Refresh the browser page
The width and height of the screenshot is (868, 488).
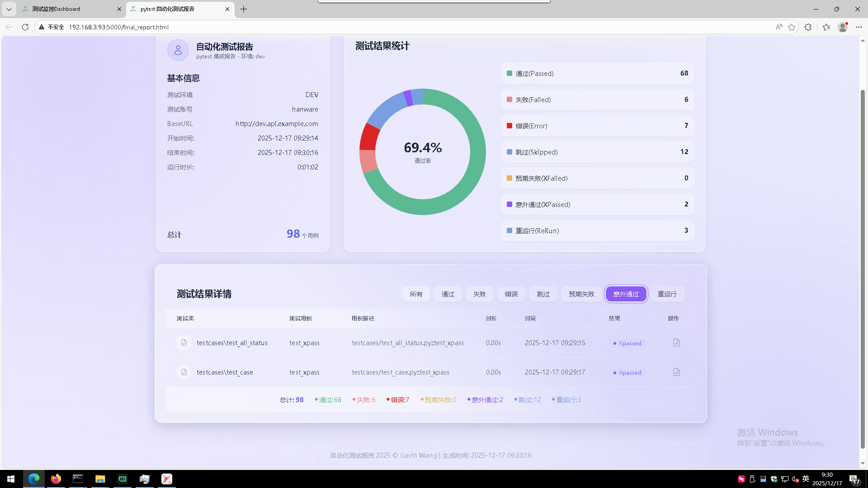[x=25, y=27]
